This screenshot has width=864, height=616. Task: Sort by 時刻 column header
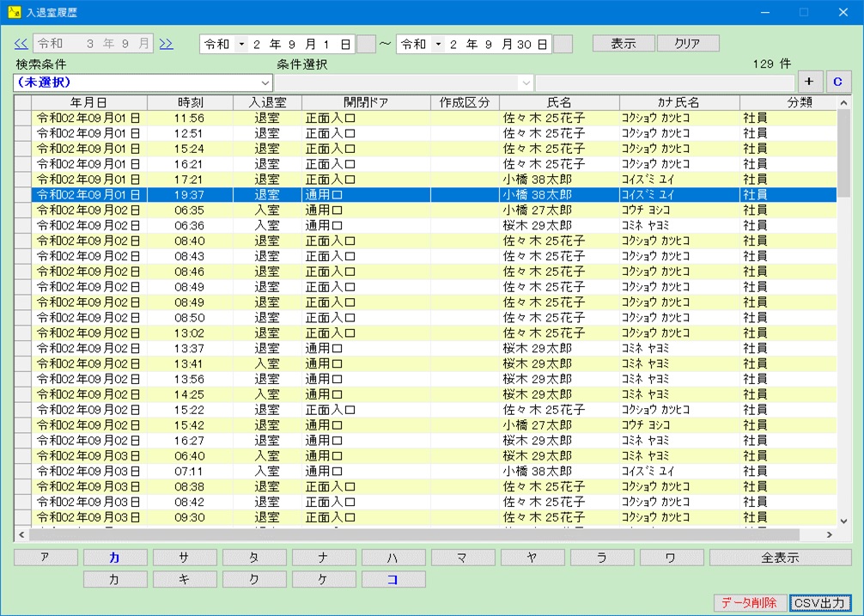[190, 102]
